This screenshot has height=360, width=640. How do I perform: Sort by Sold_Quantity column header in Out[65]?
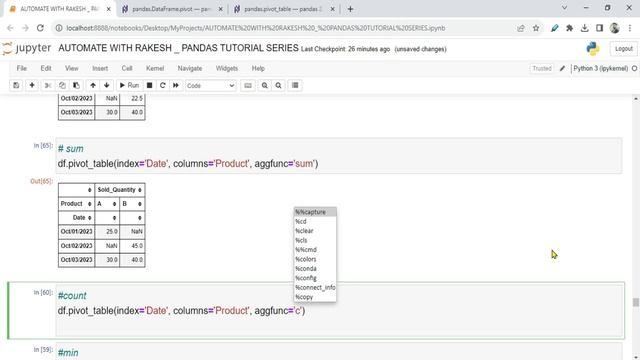tap(120, 190)
